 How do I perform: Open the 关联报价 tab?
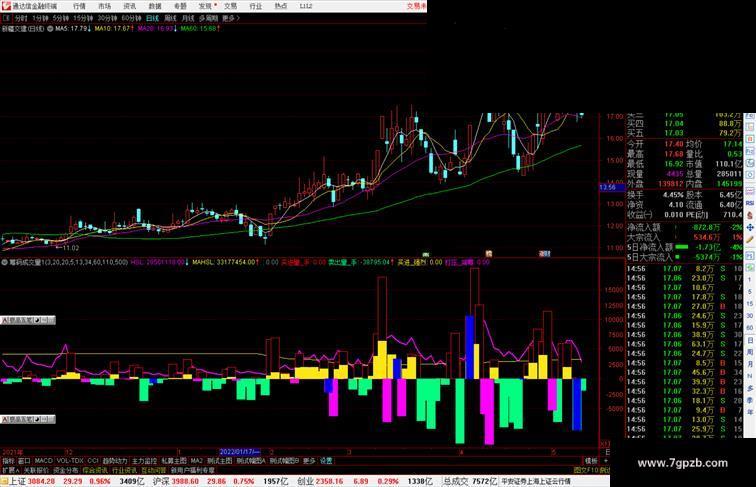tap(36, 470)
